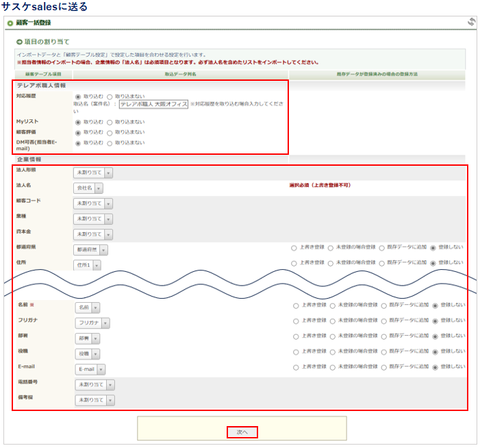Choose 上書き登録 for フリガナ row
This screenshot has width=480, height=448.
[296, 321]
